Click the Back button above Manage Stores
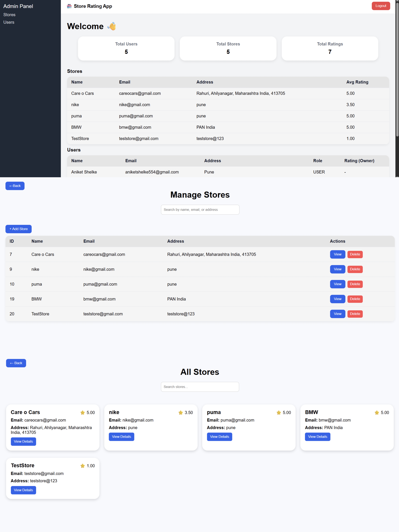This screenshot has height=532, width=399. pos(15,186)
